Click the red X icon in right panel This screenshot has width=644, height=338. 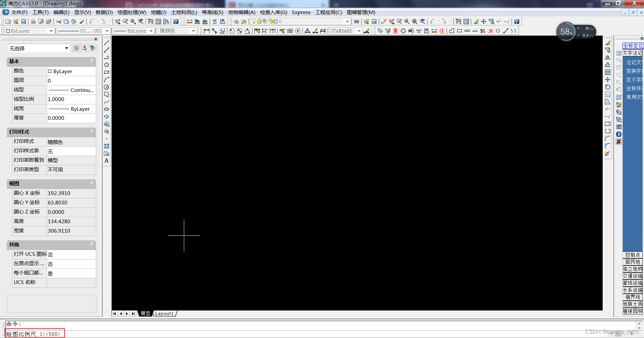(619, 142)
